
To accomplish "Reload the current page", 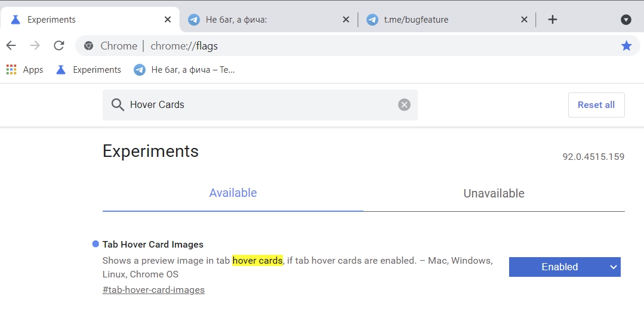I will 58,46.
